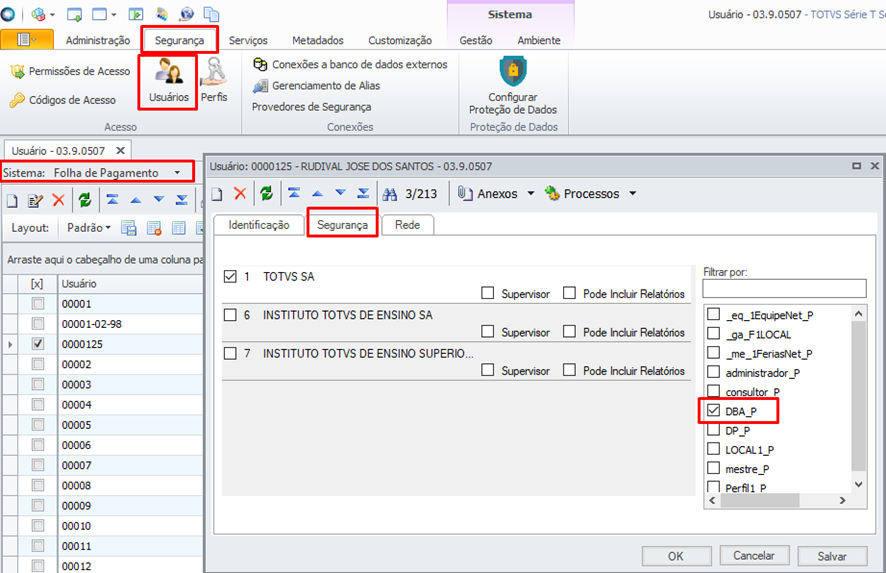Click the Usuário column header

[x=131, y=283]
